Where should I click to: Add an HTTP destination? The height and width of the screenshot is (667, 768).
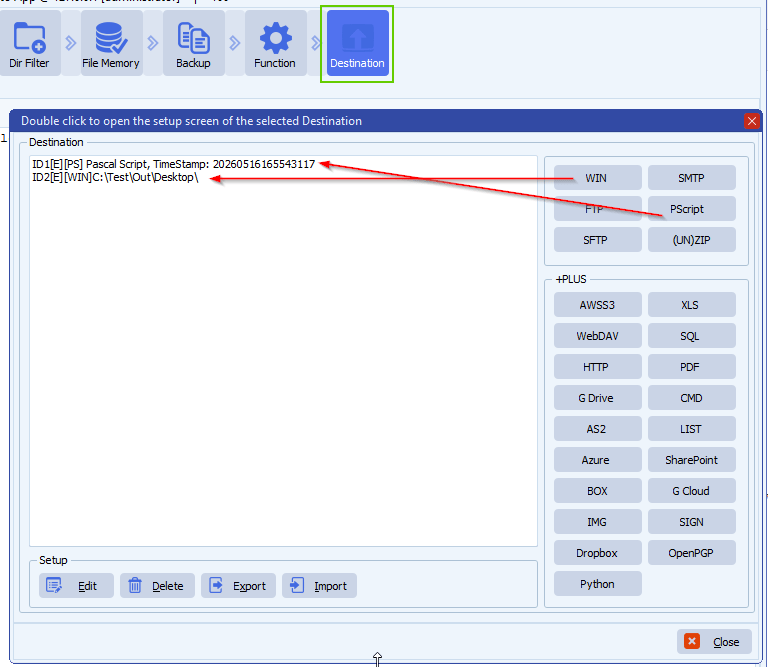(598, 367)
